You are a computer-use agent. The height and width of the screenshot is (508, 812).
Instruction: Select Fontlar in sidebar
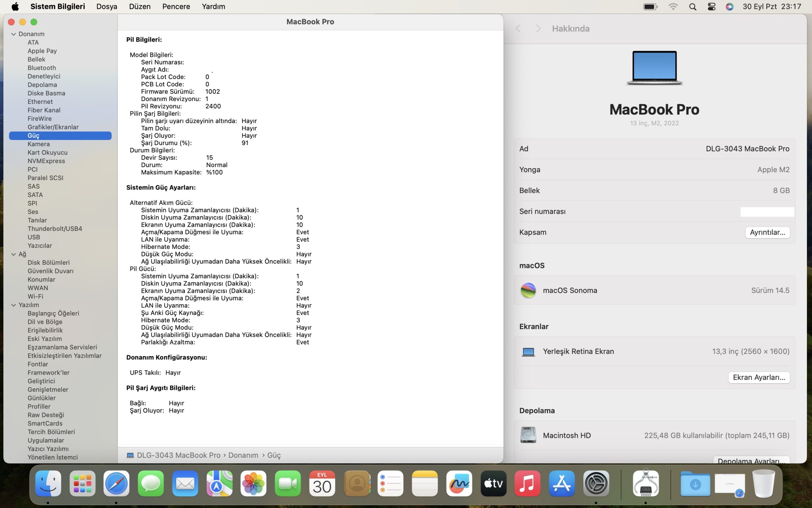pos(37,364)
